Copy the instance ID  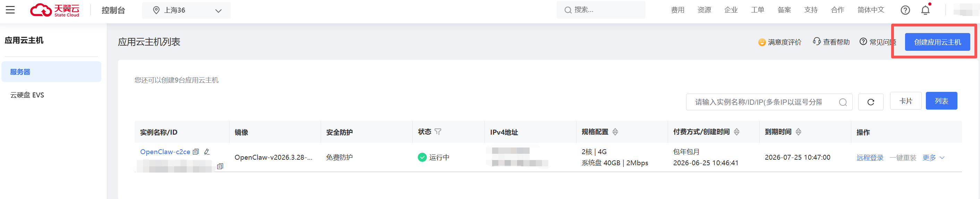point(220,167)
